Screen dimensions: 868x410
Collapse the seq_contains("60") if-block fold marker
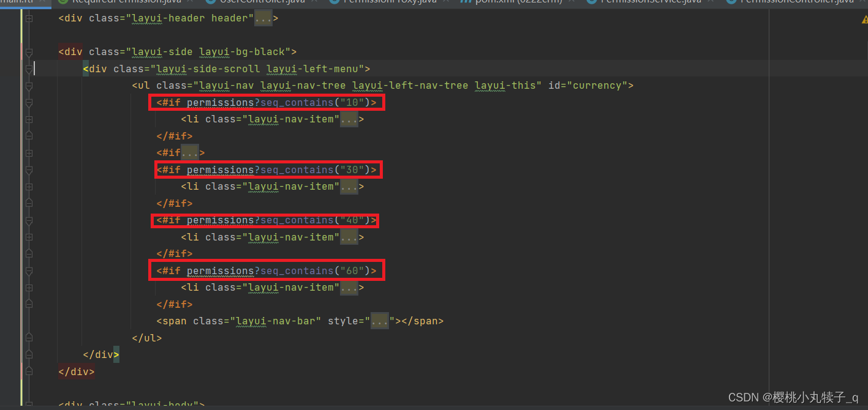[x=29, y=272]
